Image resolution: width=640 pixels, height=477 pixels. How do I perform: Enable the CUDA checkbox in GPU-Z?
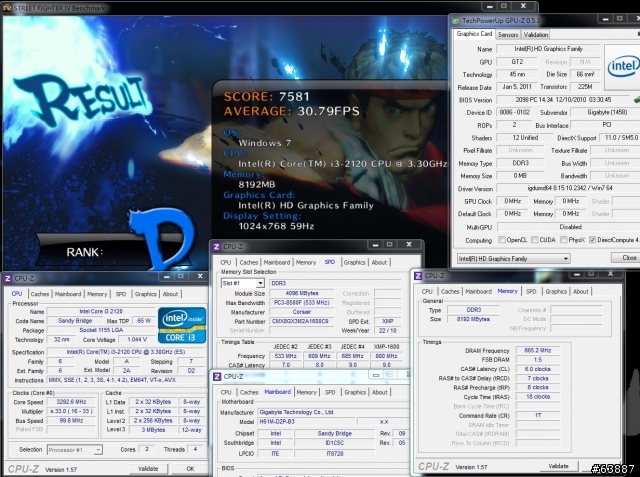(x=535, y=240)
